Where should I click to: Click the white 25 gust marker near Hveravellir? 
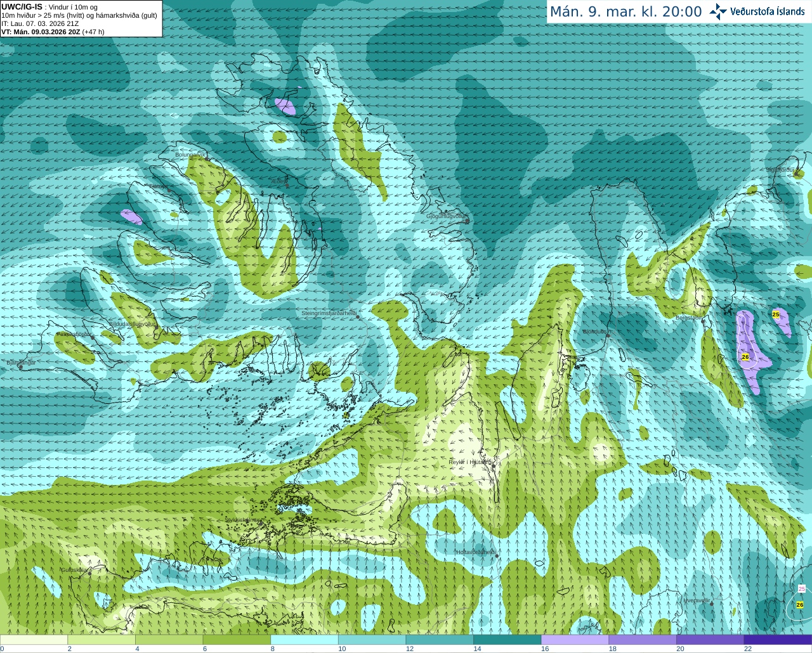point(801,589)
